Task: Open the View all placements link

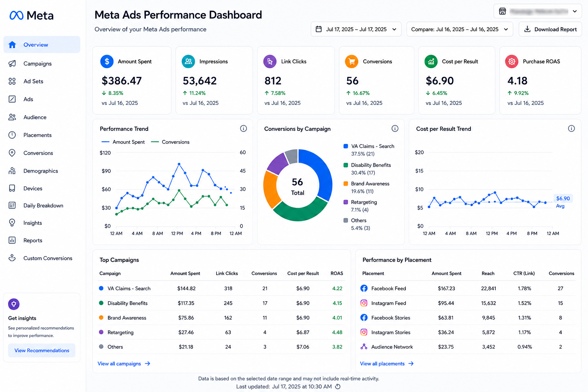Action: tap(387, 364)
